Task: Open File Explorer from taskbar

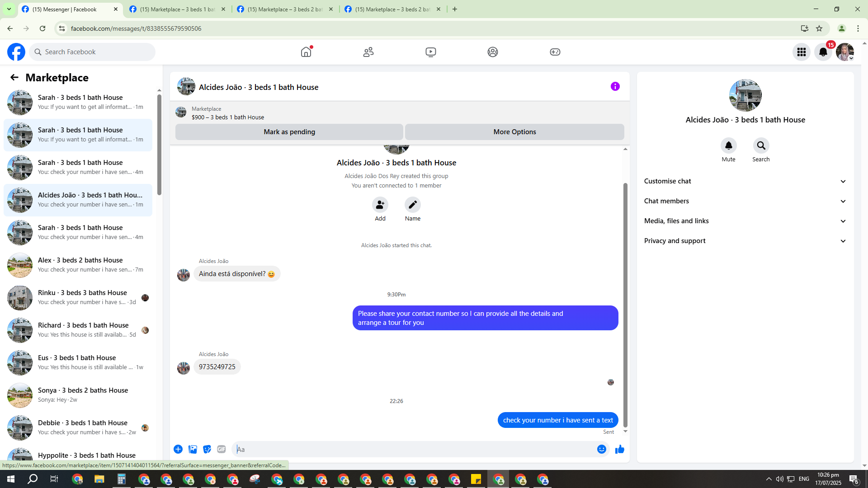Action: point(99,479)
